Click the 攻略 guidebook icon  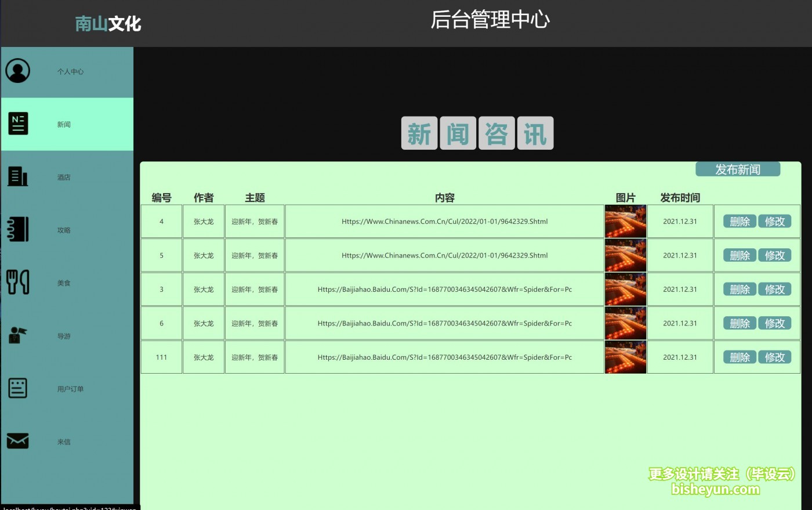17,229
